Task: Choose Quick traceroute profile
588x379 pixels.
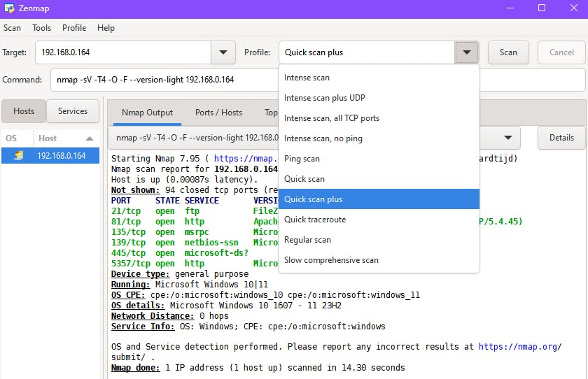Action: tap(379, 220)
